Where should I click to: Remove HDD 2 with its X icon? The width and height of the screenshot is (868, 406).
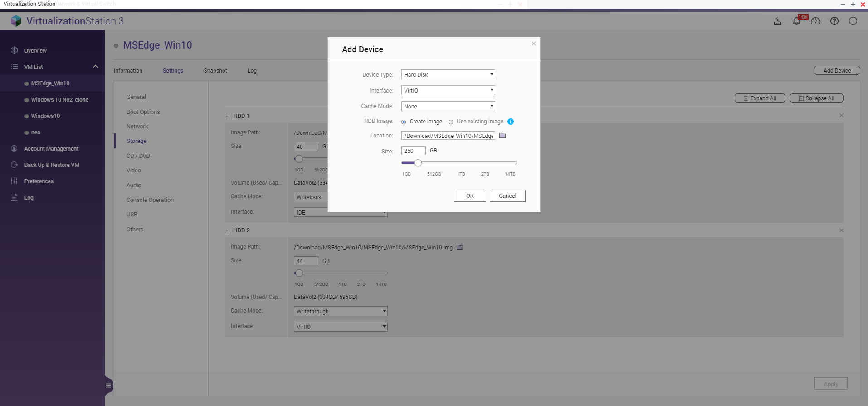tap(841, 230)
